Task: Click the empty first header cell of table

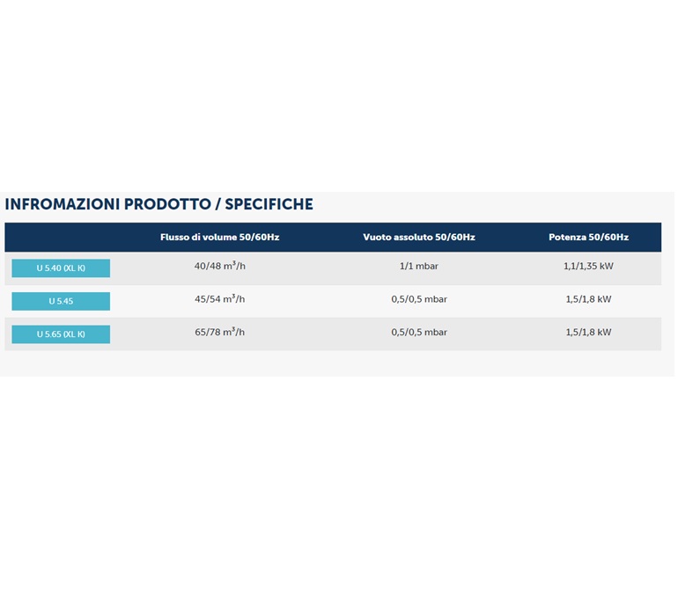Action: click(62, 238)
